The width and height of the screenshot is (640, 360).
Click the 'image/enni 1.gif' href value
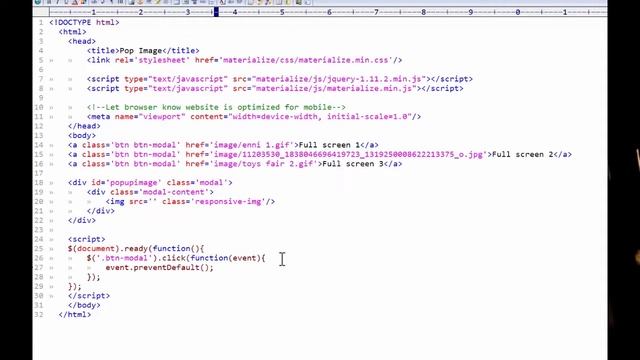tap(251, 145)
